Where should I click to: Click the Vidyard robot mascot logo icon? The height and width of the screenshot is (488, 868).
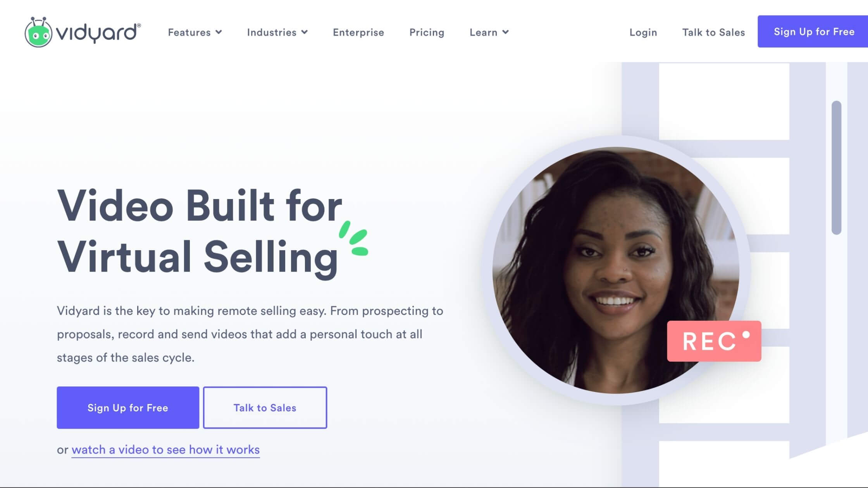[38, 32]
